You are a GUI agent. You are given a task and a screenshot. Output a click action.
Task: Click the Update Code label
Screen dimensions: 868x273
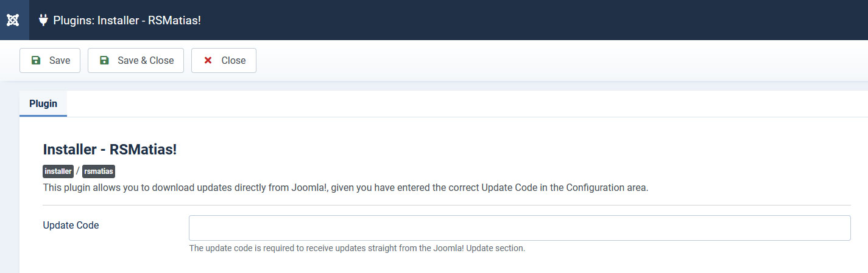pyautogui.click(x=71, y=225)
